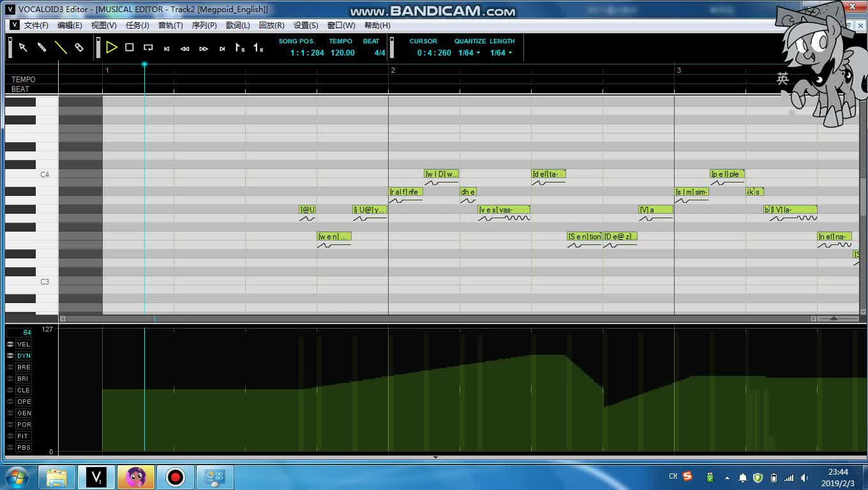Open the 帮助(H) menu

click(377, 26)
